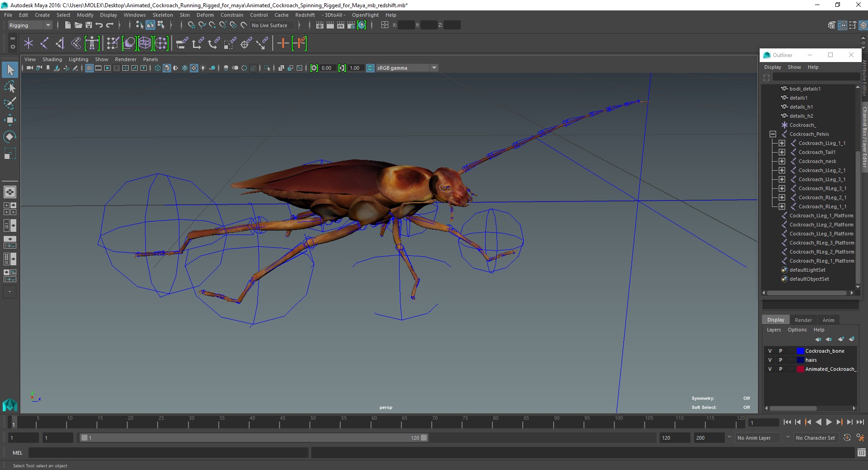
Task: Open the Skin menu
Action: tap(185, 15)
